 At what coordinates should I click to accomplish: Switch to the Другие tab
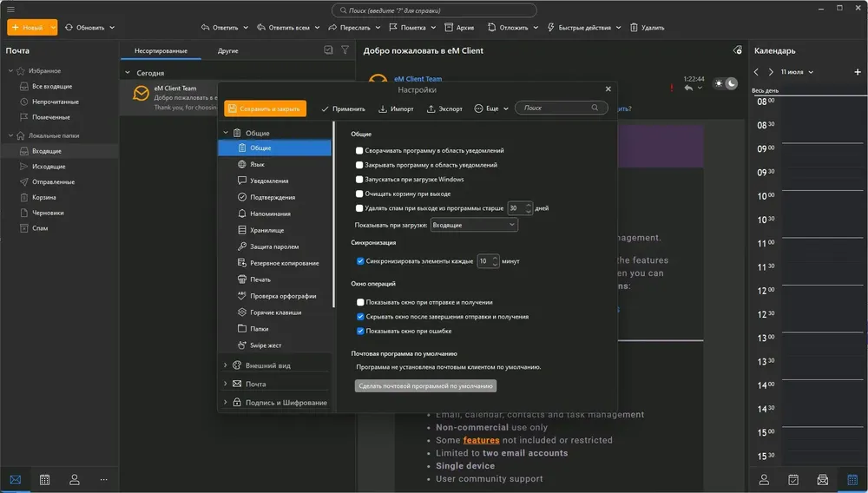pyautogui.click(x=227, y=50)
